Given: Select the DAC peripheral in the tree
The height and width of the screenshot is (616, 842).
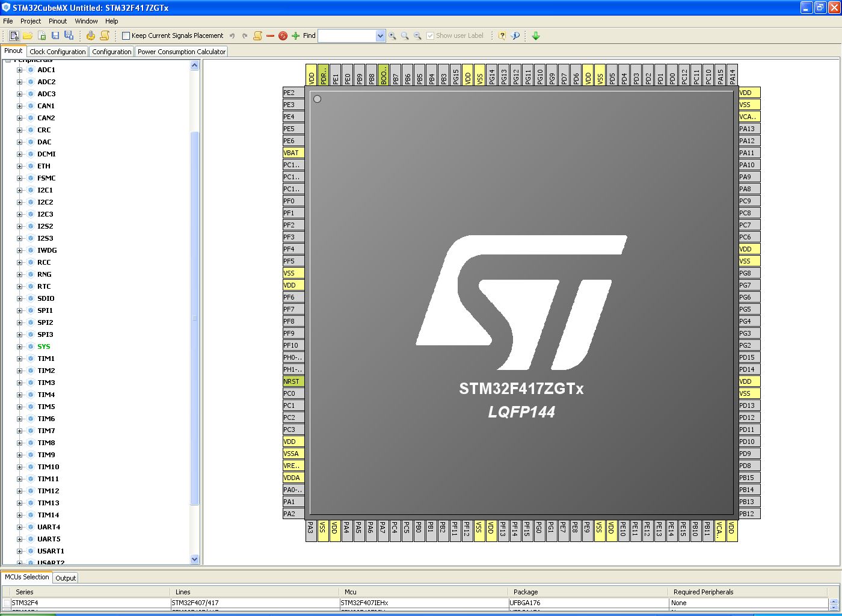Looking at the screenshot, I should [x=45, y=142].
